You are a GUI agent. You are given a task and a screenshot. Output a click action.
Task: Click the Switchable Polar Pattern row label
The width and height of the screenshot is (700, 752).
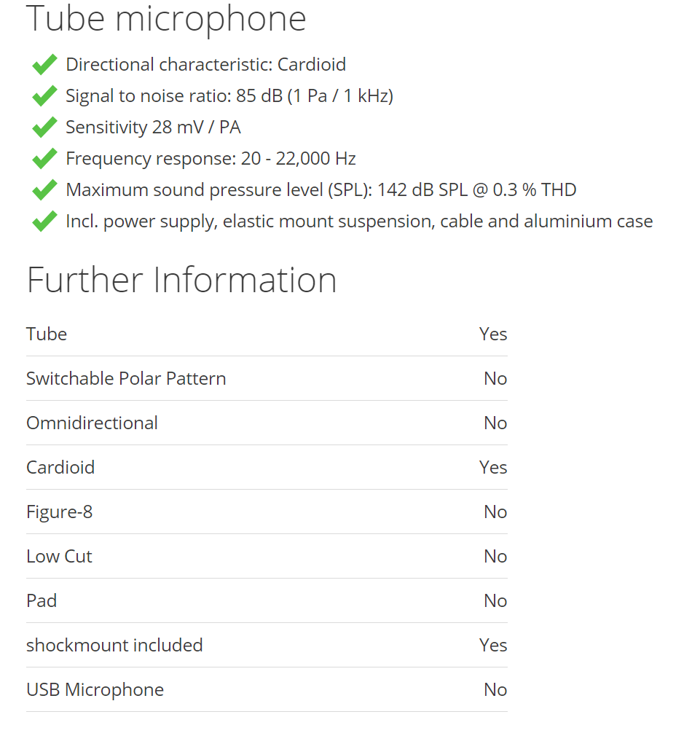click(x=126, y=378)
